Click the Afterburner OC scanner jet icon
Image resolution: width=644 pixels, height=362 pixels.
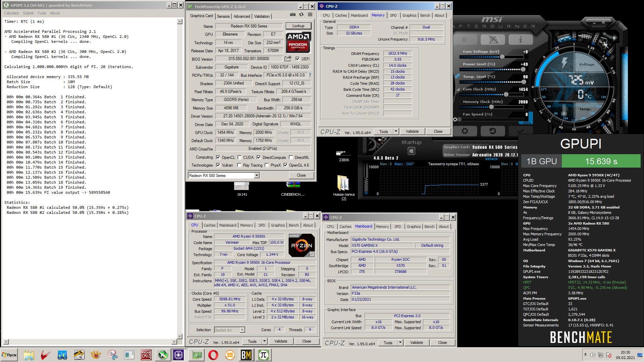click(493, 40)
